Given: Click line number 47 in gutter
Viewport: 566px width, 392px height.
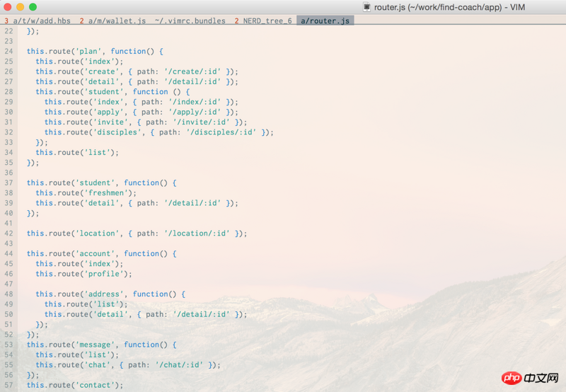Looking at the screenshot, I should (8, 284).
